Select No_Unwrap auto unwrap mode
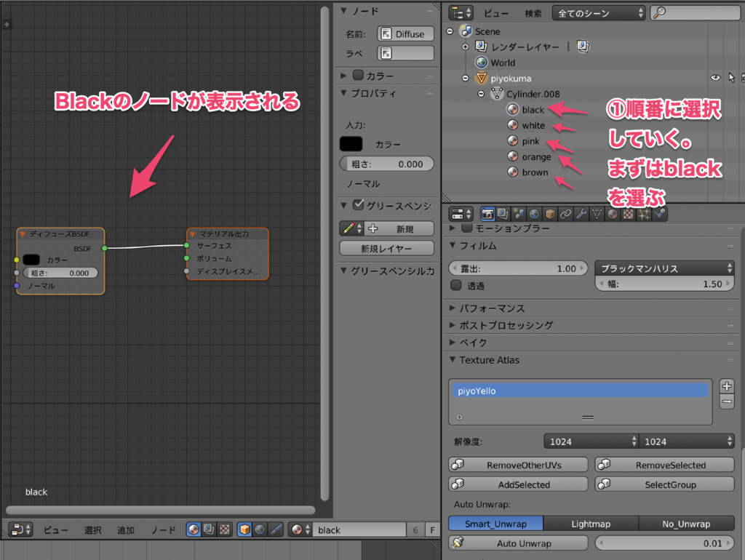This screenshot has width=745, height=560. [x=686, y=524]
